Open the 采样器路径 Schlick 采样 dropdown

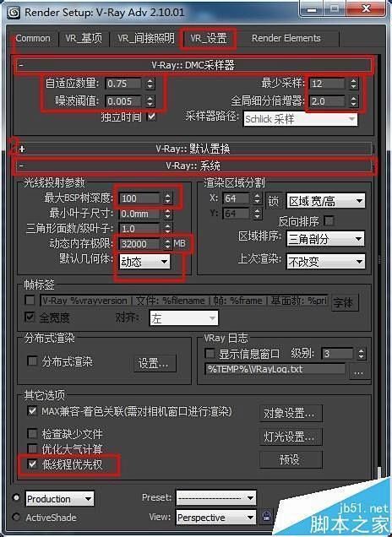coord(301,119)
